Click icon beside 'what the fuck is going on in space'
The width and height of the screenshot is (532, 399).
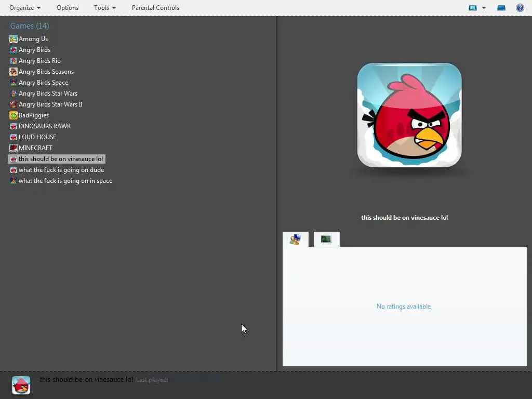point(13,181)
